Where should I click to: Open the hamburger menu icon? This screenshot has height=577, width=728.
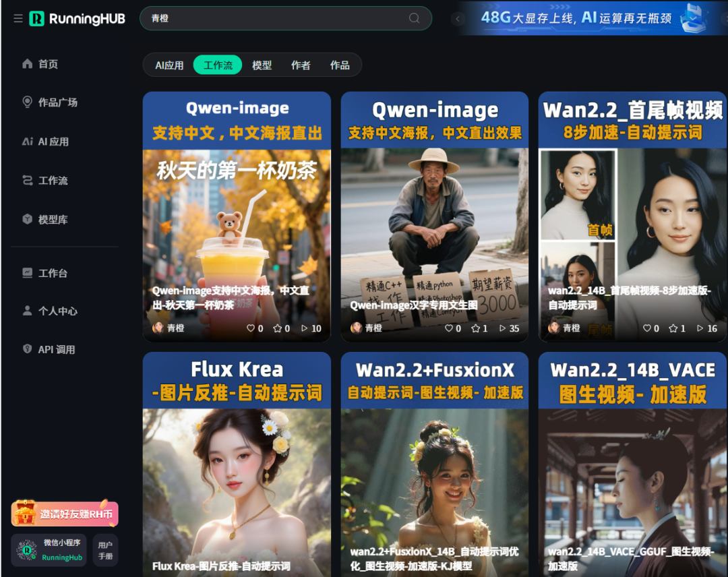click(x=18, y=19)
